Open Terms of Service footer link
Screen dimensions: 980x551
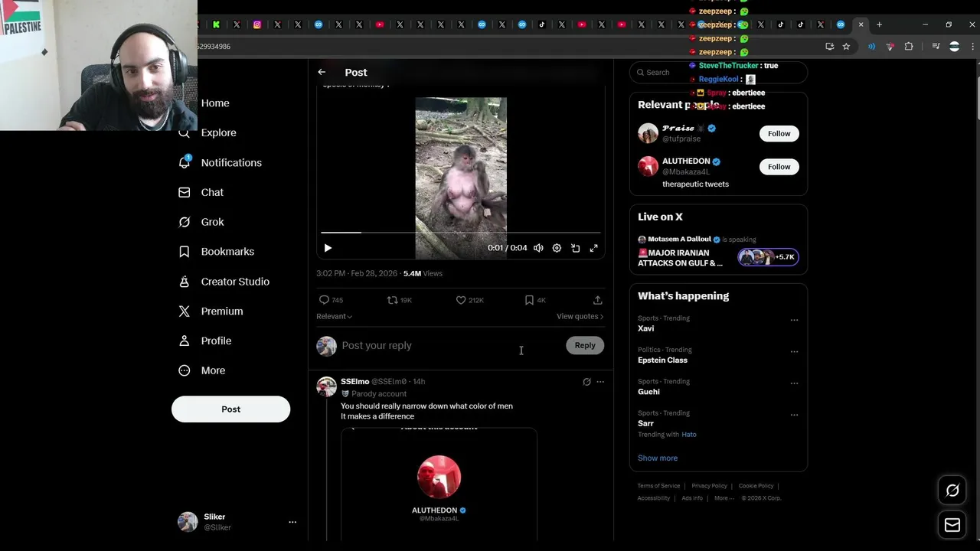pos(658,486)
